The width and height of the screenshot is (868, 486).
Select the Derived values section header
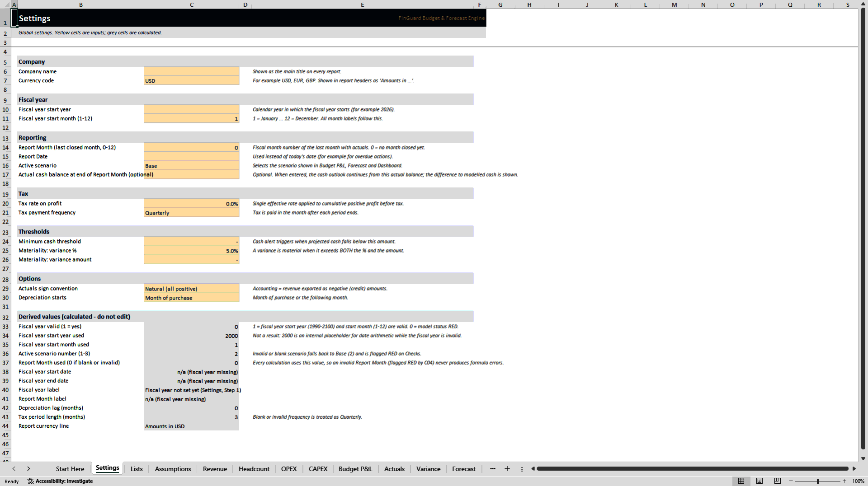(x=245, y=316)
